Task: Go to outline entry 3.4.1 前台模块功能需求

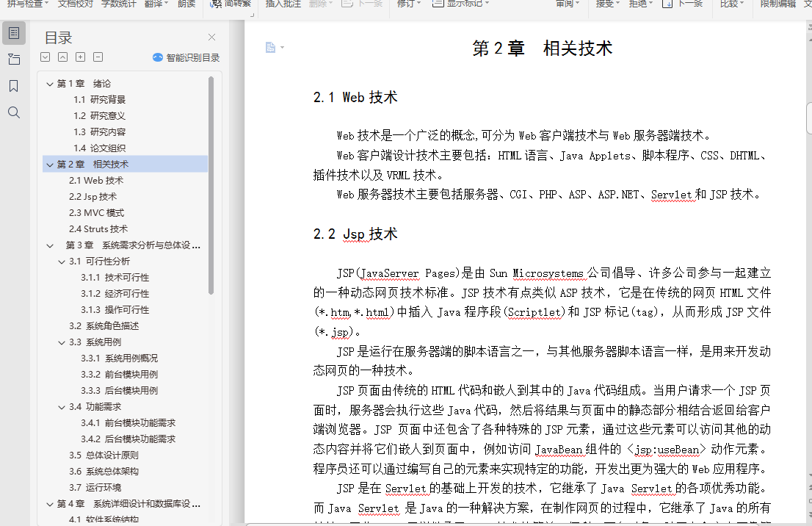Action: 128,423
